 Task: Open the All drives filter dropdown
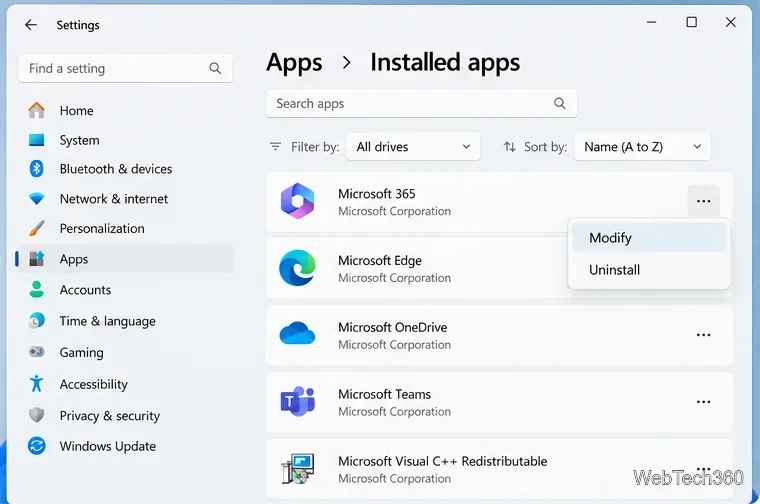click(x=413, y=146)
